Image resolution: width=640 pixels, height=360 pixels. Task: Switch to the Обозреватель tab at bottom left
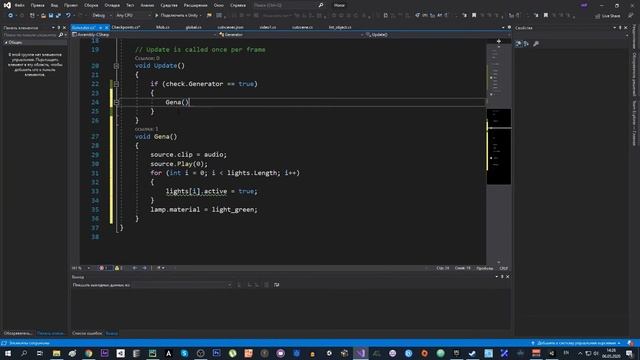(18, 333)
